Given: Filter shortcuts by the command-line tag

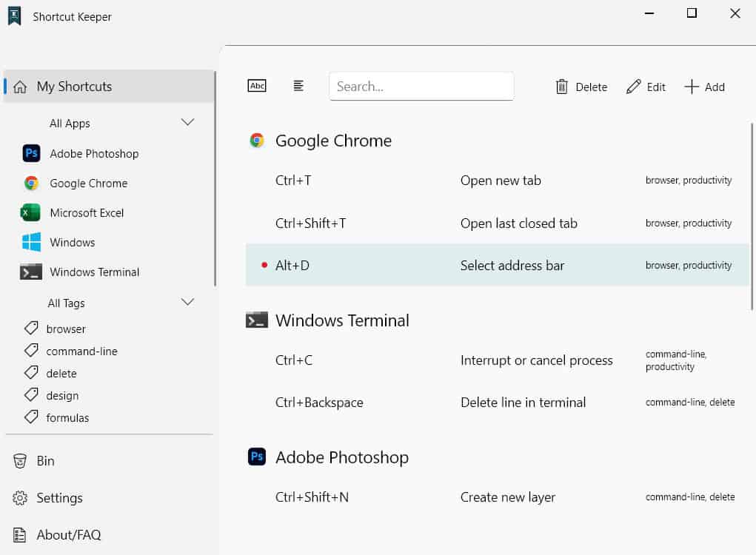Looking at the screenshot, I should coord(82,351).
